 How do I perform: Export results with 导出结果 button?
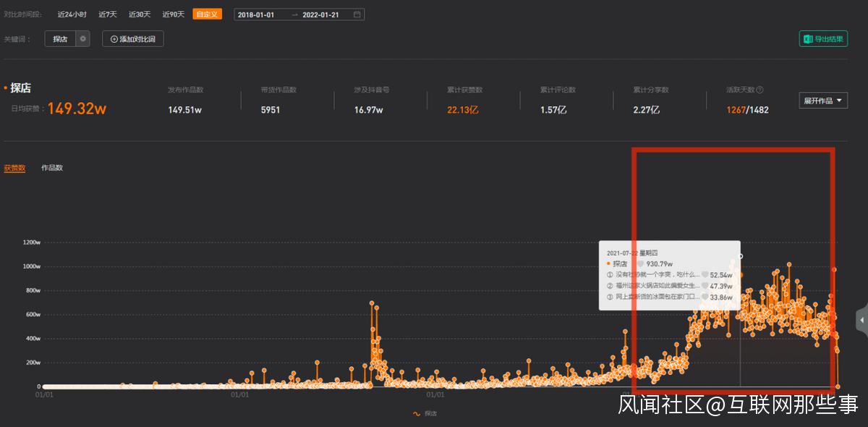(x=823, y=39)
